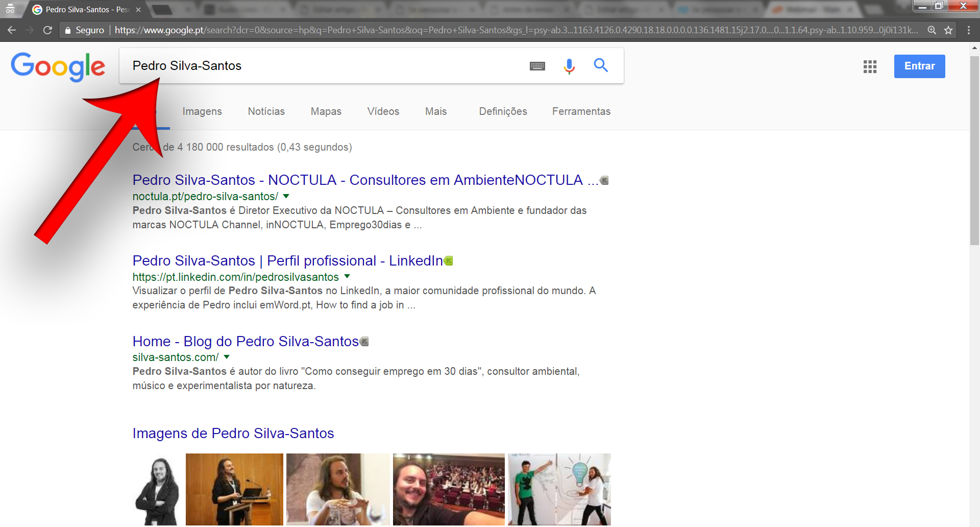Start voice search with microphone
Image resolution: width=980 pixels, height=527 pixels.
pyautogui.click(x=569, y=66)
